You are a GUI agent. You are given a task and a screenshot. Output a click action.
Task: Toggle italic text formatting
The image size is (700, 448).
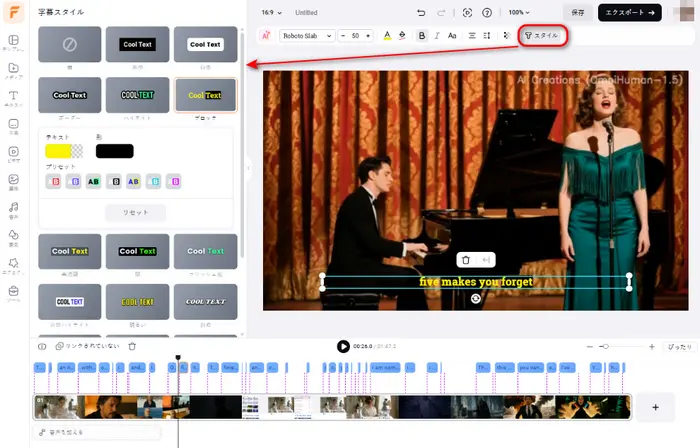click(x=438, y=36)
